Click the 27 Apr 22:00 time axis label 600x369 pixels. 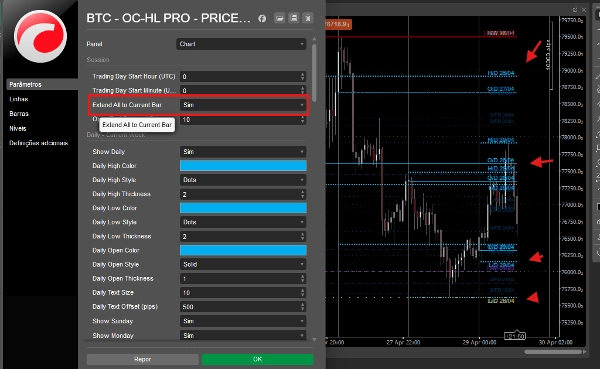[403, 342]
